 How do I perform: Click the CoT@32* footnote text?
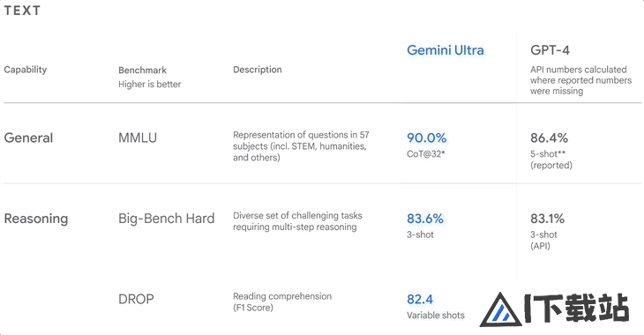click(x=426, y=154)
